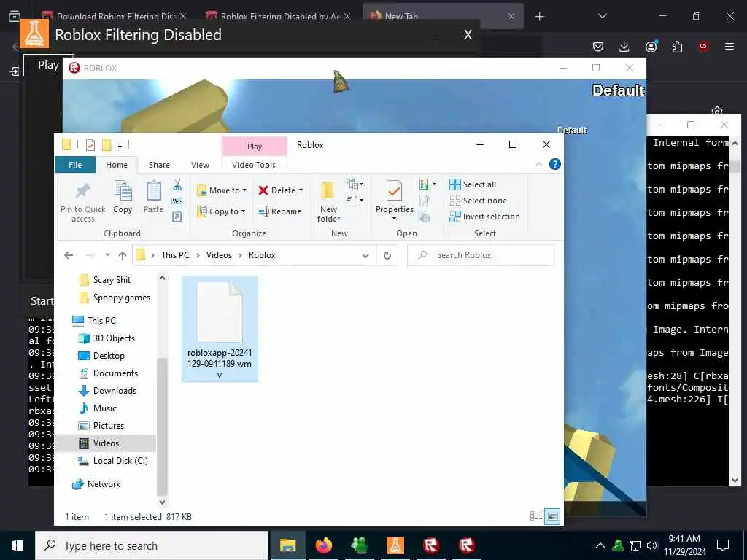
Task: Click the Cut scissors icon
Action: point(177,184)
